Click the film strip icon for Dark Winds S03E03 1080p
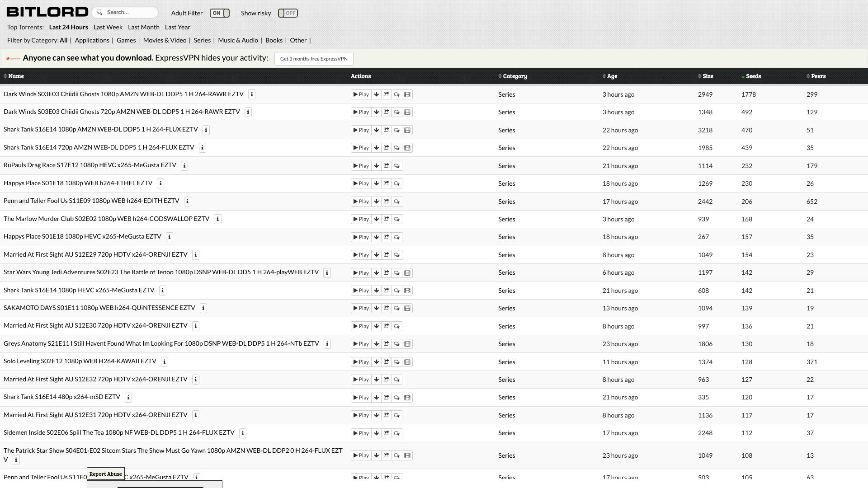Image resolution: width=868 pixels, height=488 pixels. [407, 94]
